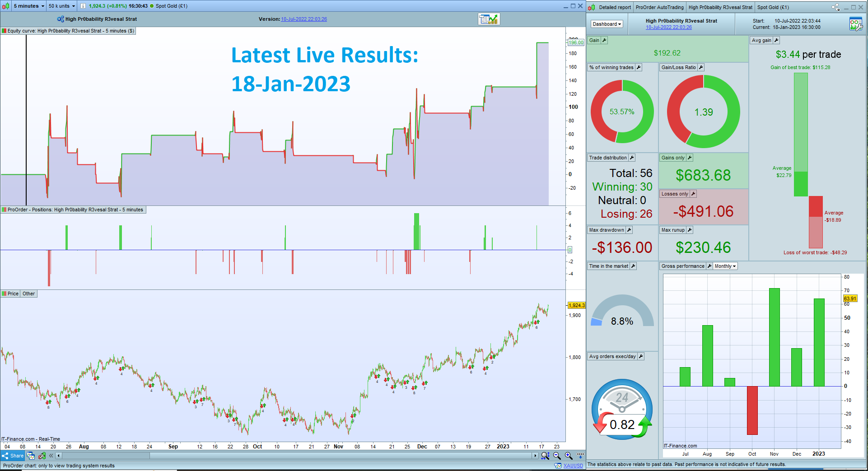Zoom out the chart with the minus magnifier
The height and width of the screenshot is (471, 868).
point(557,456)
